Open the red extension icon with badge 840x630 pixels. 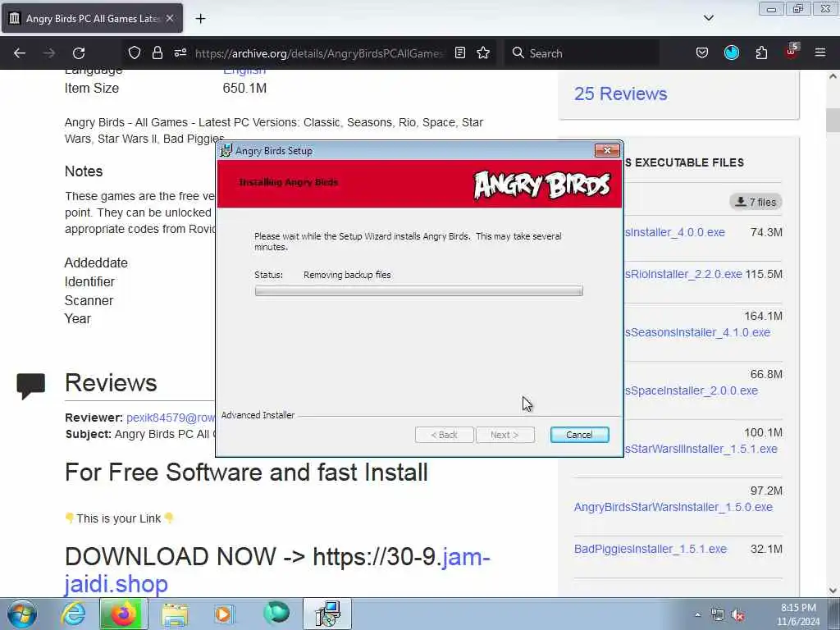click(x=792, y=52)
